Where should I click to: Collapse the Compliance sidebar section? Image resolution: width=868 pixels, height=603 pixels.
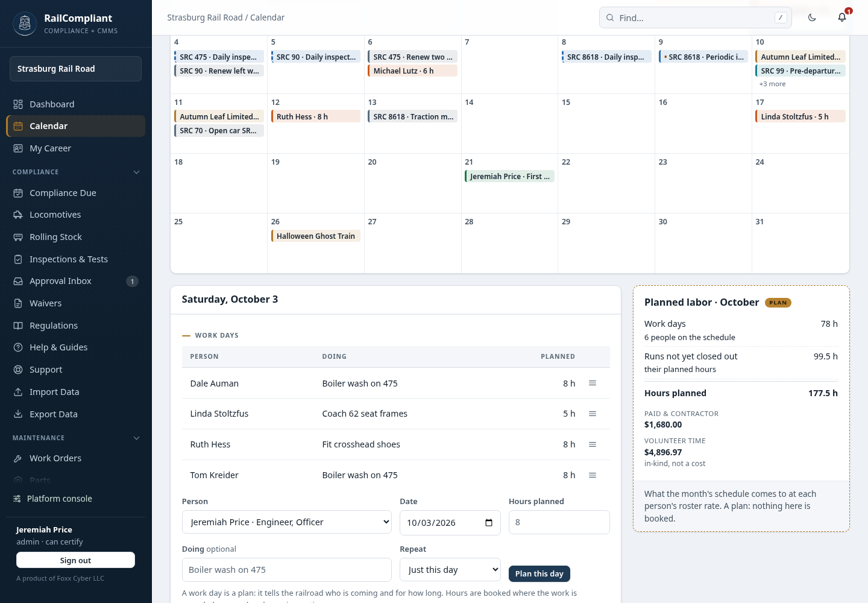[x=136, y=172]
